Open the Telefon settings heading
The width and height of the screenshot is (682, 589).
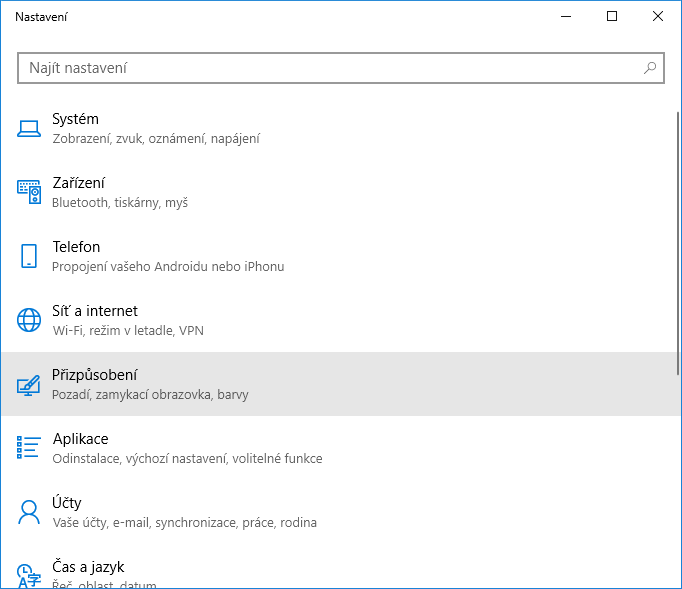click(x=76, y=247)
